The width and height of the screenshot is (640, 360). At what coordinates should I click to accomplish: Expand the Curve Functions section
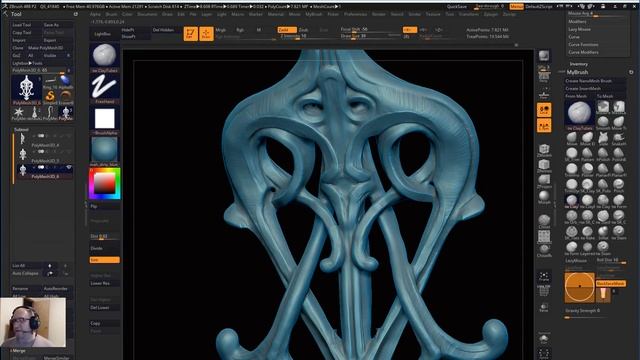[583, 44]
